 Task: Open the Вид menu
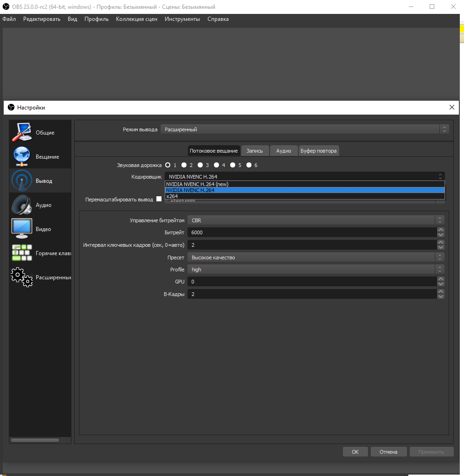(x=72, y=19)
